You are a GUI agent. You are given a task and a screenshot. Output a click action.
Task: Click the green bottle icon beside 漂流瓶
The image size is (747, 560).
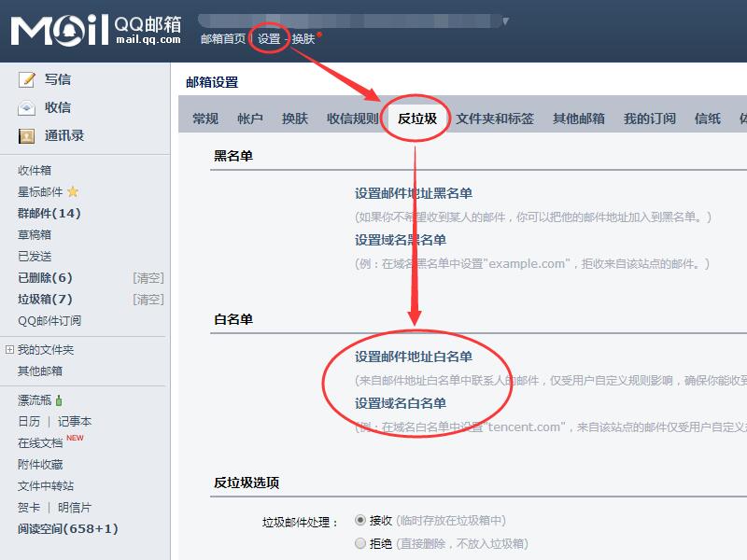pos(59,400)
